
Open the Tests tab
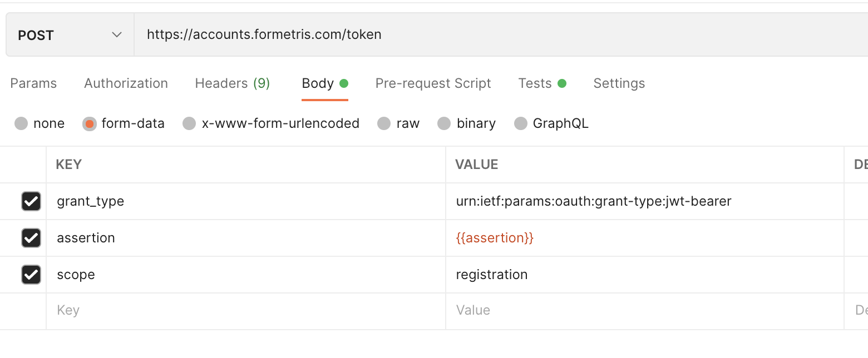(x=542, y=83)
